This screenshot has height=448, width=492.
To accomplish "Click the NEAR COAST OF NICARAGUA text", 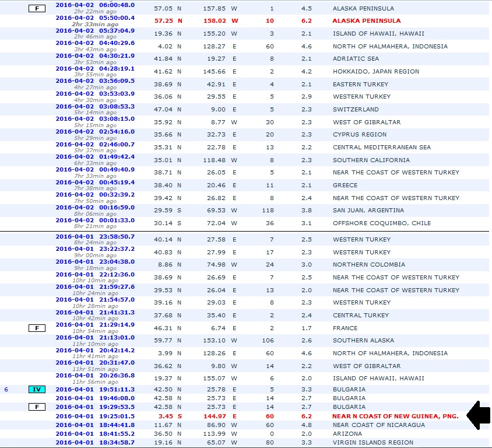I will 379,425.
